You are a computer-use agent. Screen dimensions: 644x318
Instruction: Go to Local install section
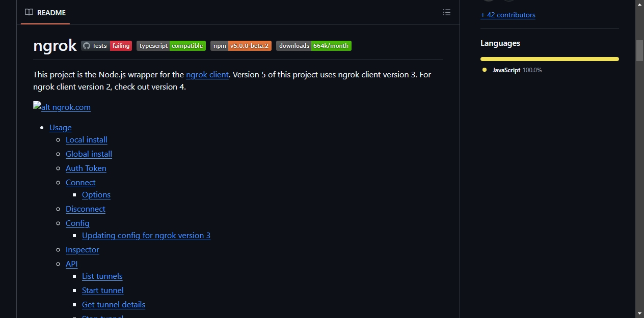[x=87, y=139]
